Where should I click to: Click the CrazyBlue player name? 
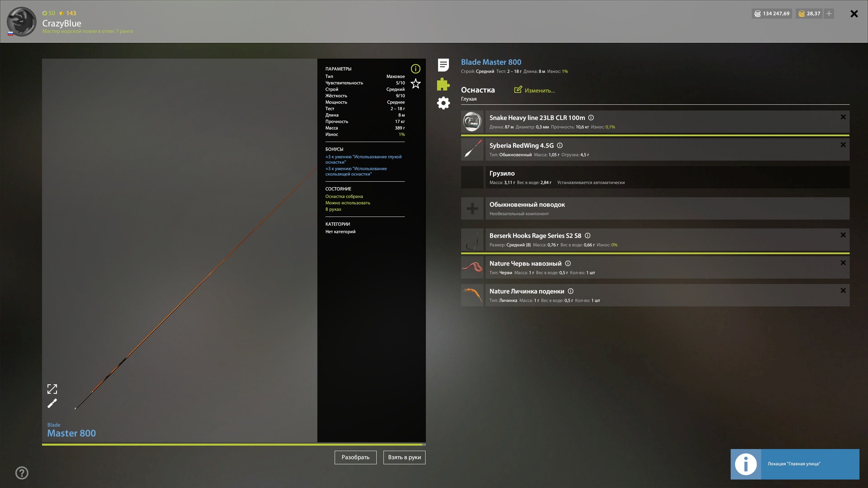pos(62,23)
